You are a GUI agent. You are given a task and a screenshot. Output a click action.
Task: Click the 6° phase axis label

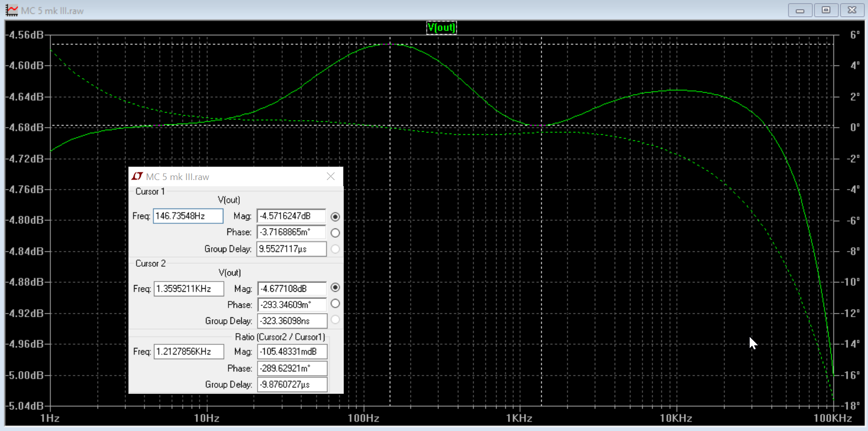click(855, 35)
